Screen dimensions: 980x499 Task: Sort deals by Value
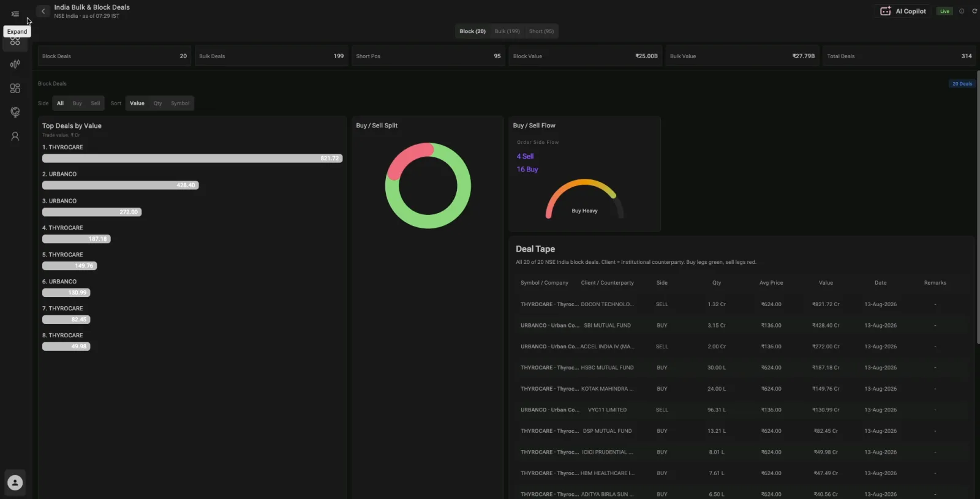coord(137,103)
